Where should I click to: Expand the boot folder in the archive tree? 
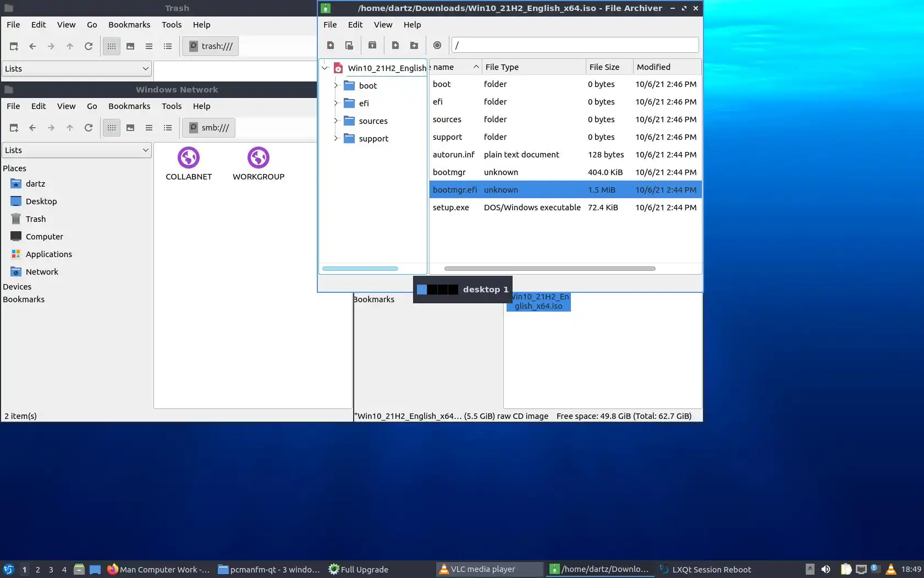coord(335,86)
